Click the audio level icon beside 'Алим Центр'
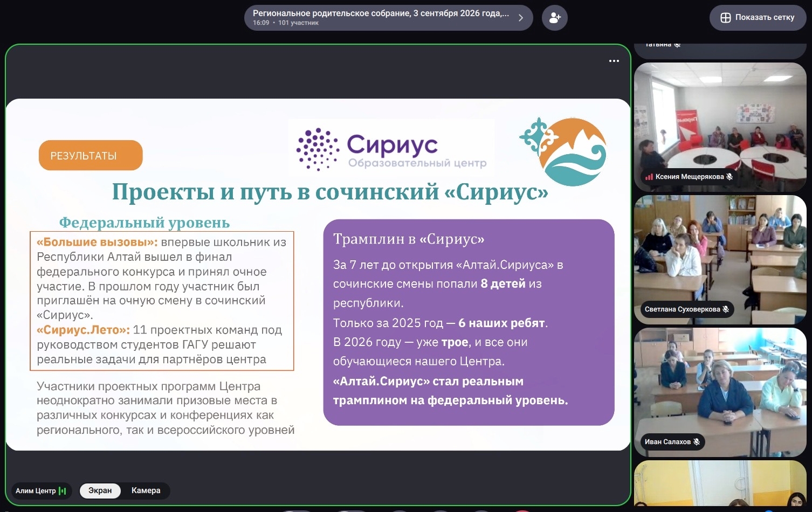 pos(63,491)
